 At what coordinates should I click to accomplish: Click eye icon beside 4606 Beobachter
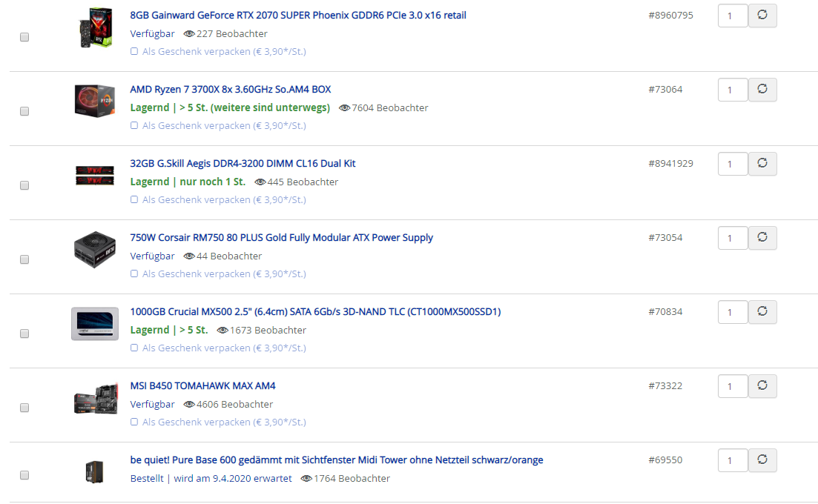click(x=189, y=404)
